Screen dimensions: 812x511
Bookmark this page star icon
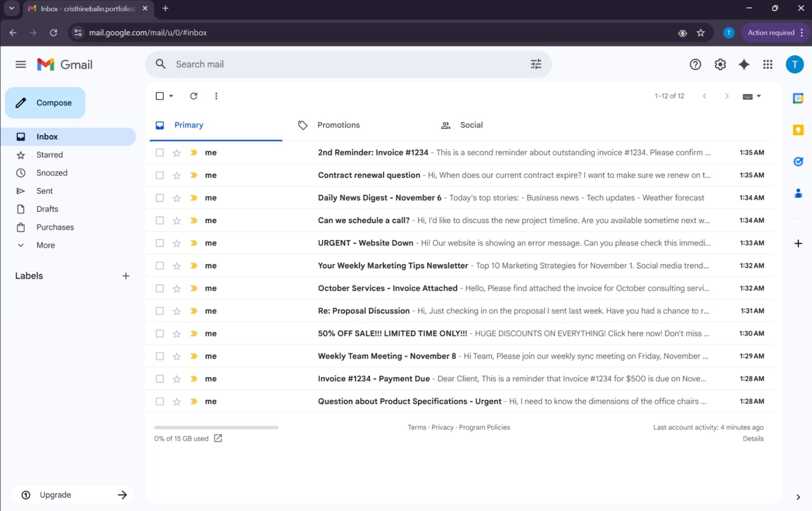[701, 33]
